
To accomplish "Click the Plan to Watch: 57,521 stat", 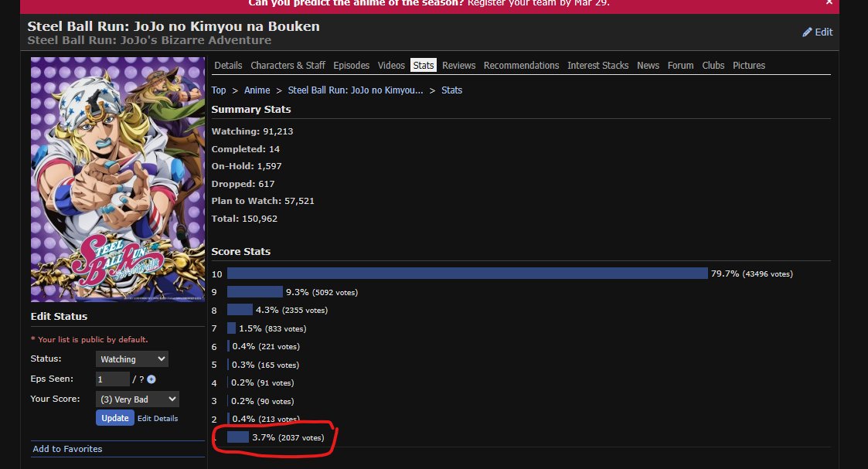I will point(263,201).
